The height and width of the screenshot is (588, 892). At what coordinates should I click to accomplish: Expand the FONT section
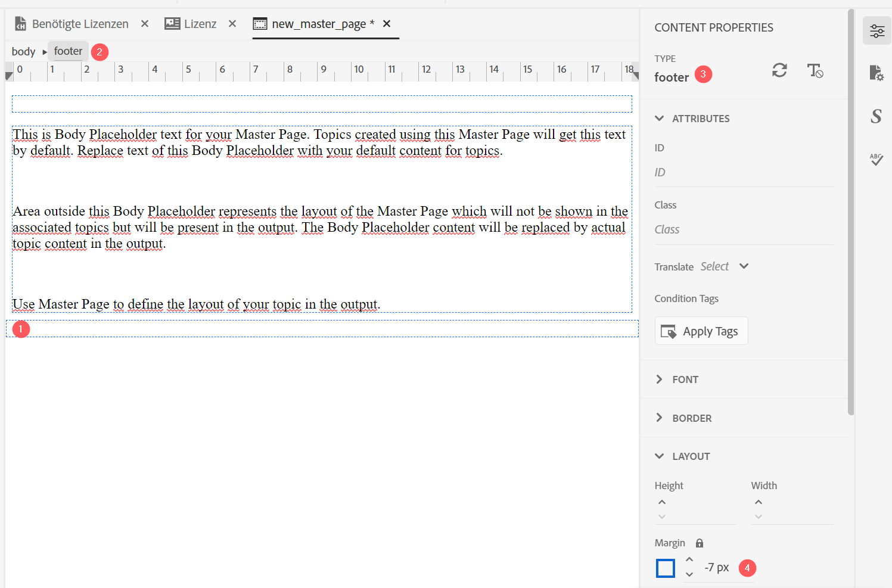click(659, 379)
